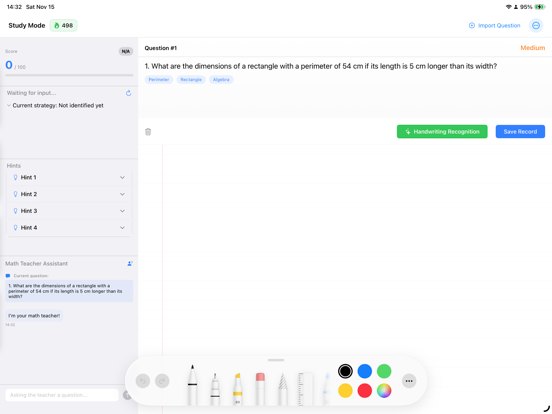This screenshot has height=414, width=552.
Task: Clear canvas with trash icon
Action: point(148,132)
